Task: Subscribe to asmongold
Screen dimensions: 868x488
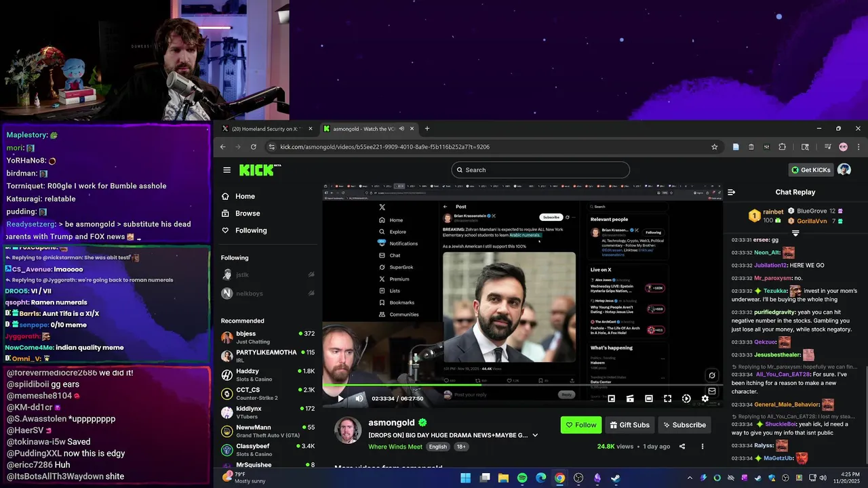Action: click(684, 425)
